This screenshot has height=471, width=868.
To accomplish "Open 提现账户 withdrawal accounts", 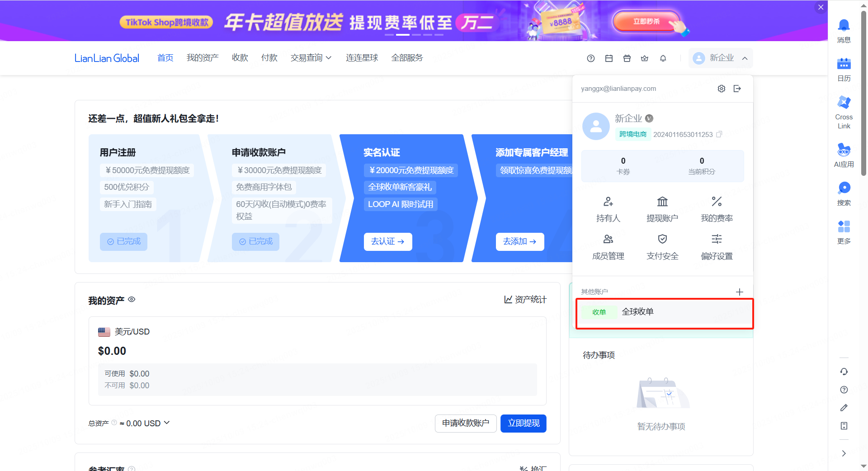I will pyautogui.click(x=662, y=209).
